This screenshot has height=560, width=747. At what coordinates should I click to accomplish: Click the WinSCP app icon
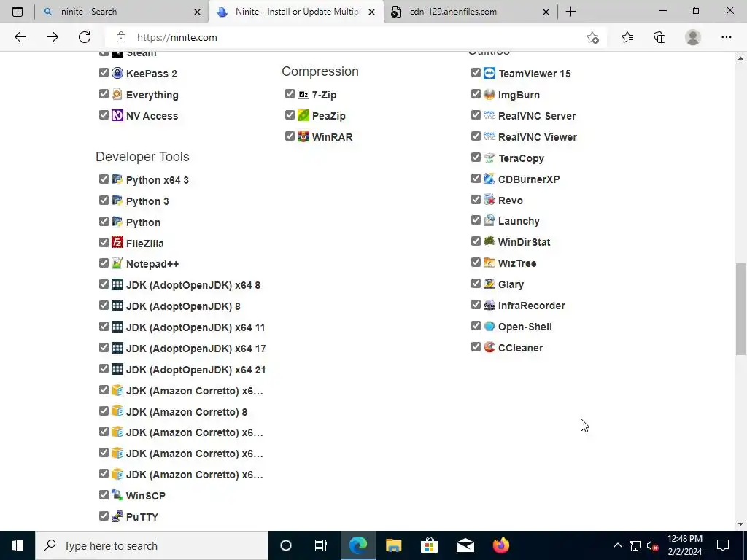click(117, 495)
